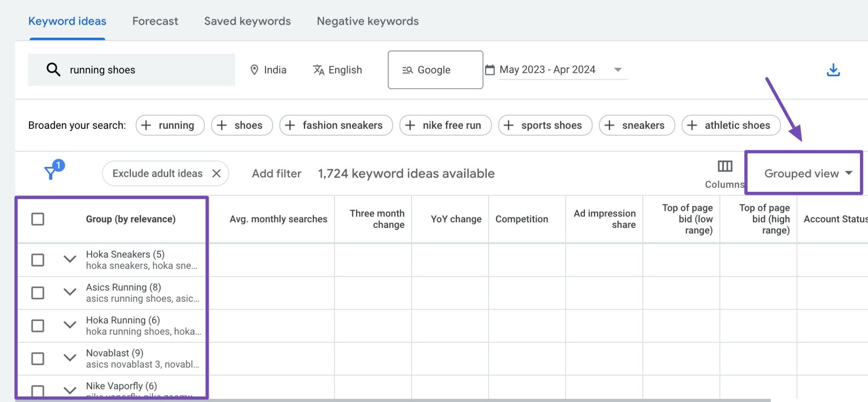
Task: Click plus icon on sports shoes chip
Action: [509, 125]
